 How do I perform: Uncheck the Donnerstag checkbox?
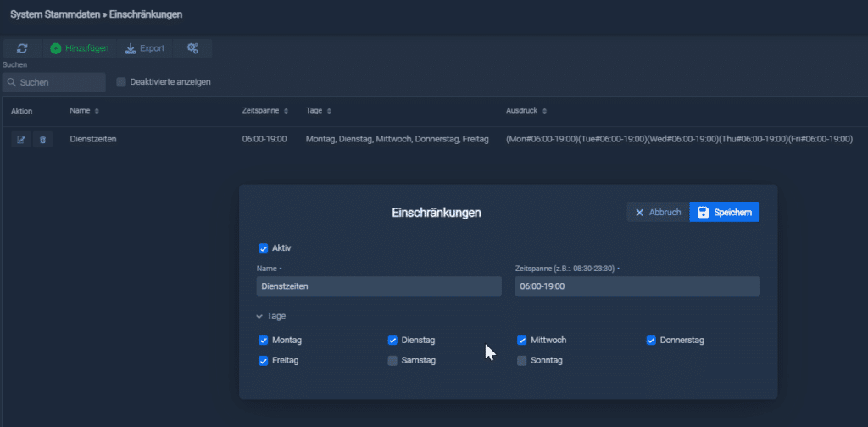pos(651,341)
